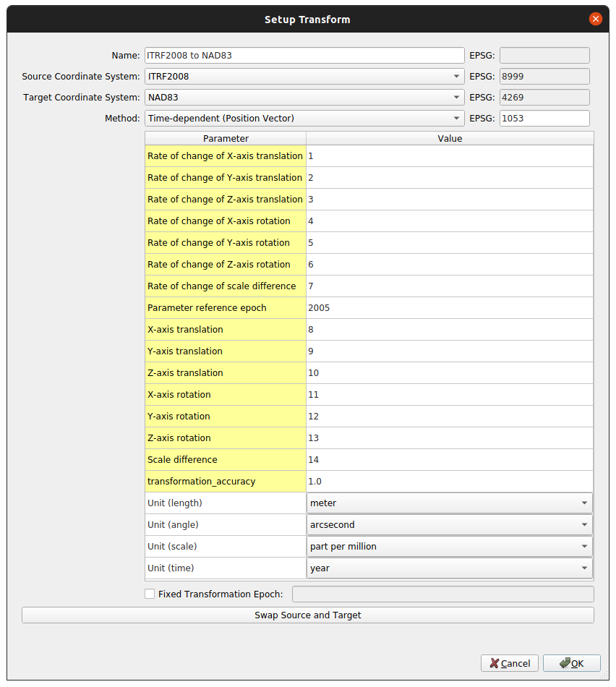The width and height of the screenshot is (616, 687).
Task: Click the Cancel button
Action: coord(510,663)
